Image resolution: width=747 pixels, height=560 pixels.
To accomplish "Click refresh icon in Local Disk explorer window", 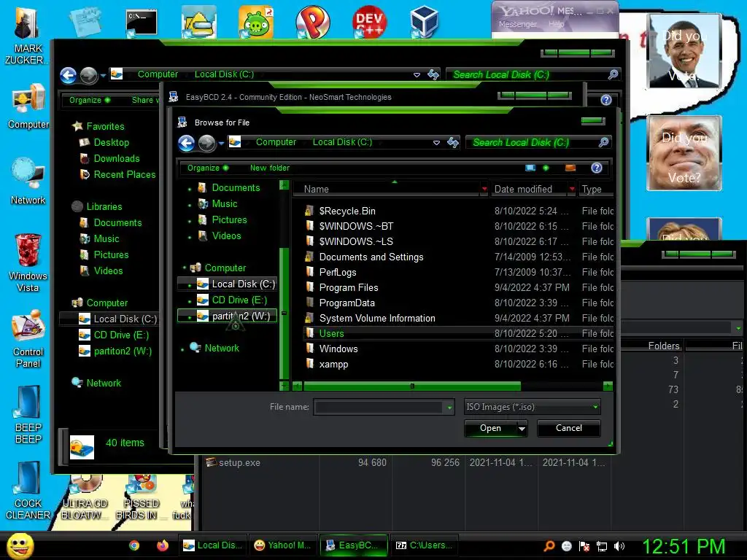I will (433, 74).
